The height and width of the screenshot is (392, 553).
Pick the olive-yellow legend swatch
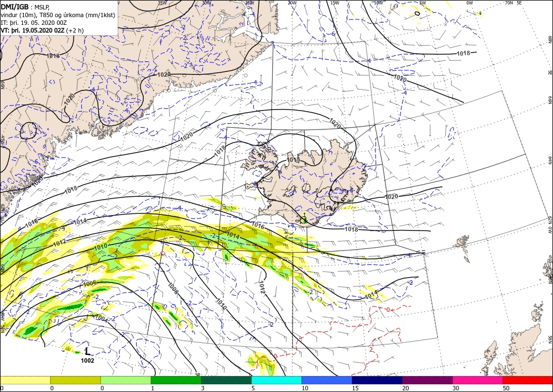click(x=75, y=380)
